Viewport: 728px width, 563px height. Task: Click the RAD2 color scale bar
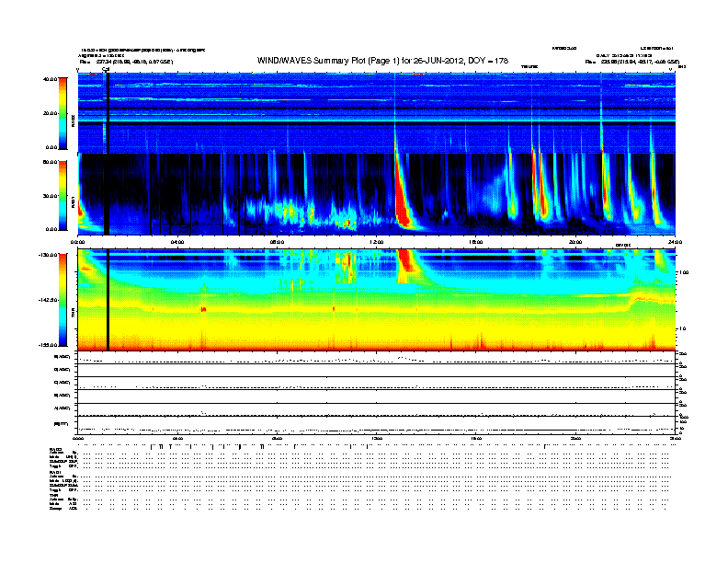63,113
